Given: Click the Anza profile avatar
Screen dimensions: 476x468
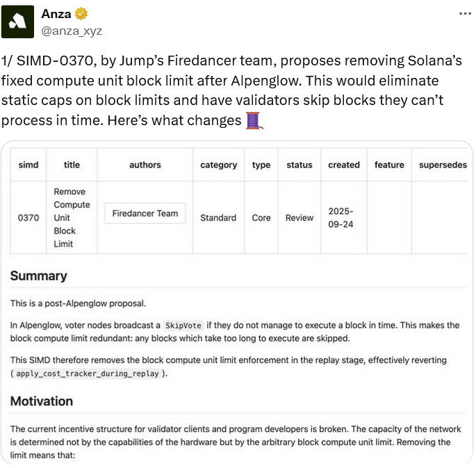Looking at the screenshot, I should 18,22.
